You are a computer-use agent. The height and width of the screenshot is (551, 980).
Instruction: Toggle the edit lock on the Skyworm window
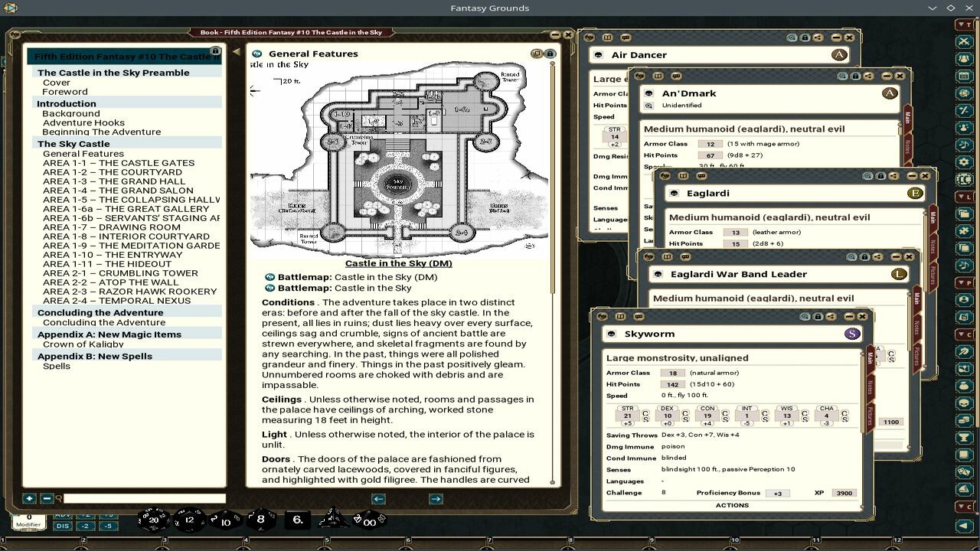[x=818, y=316]
